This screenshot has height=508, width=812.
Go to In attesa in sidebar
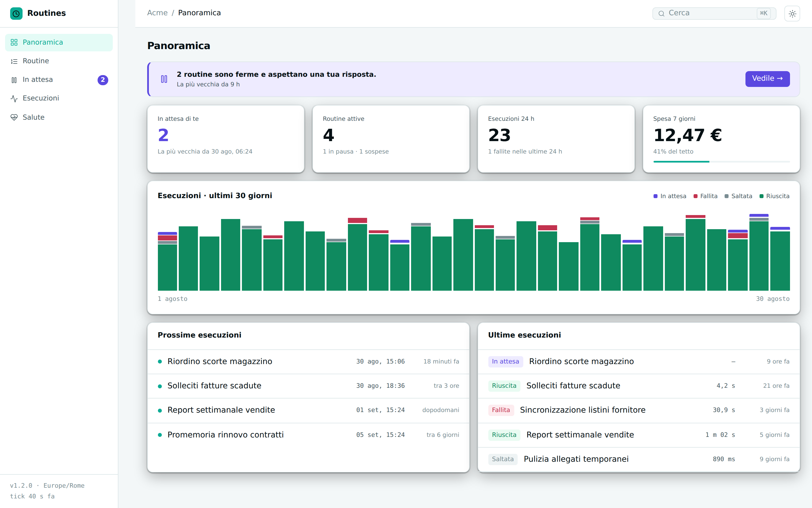[59, 80]
